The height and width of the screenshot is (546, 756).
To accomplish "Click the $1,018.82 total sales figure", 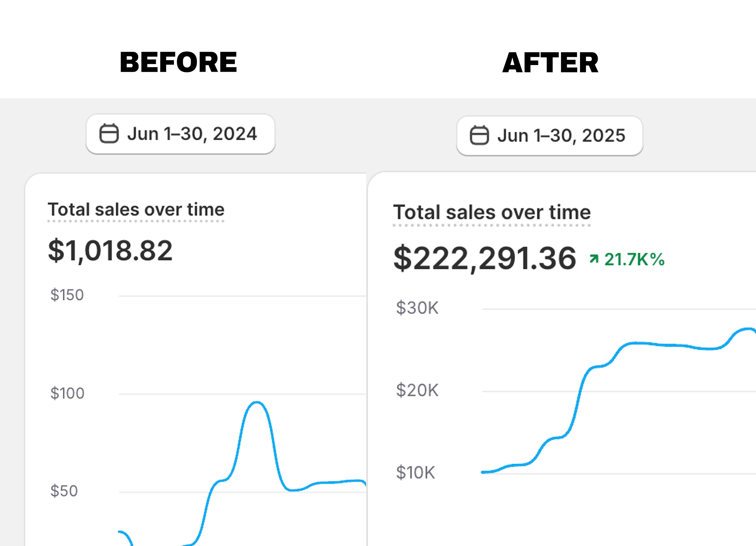I will pos(110,251).
